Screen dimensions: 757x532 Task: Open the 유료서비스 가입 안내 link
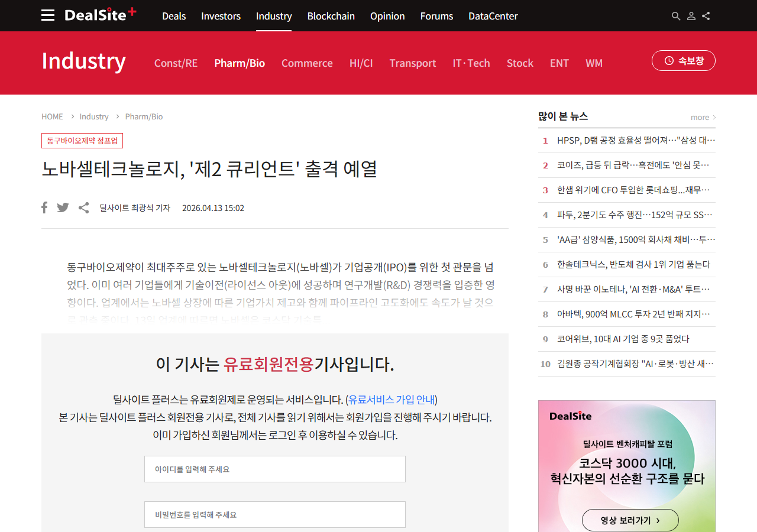(x=392, y=399)
